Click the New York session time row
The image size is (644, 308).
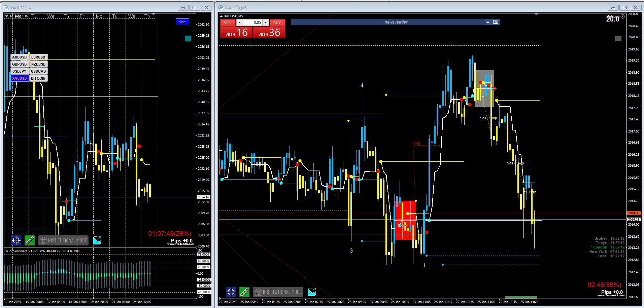coord(607,252)
